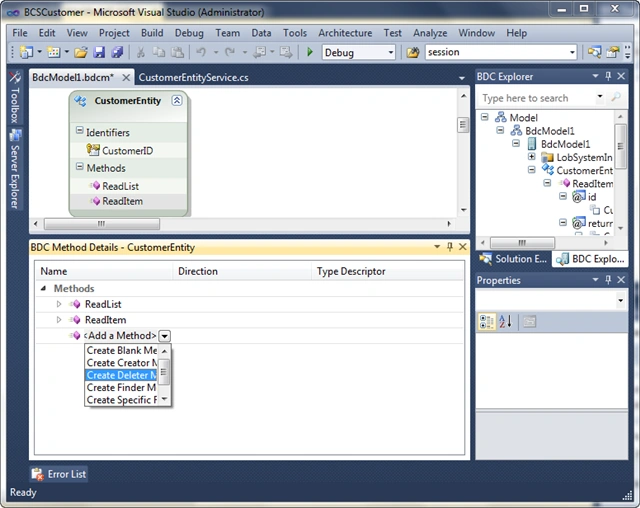Click the Open File folder icon
Image resolution: width=640 pixels, height=508 pixels.
(81, 52)
